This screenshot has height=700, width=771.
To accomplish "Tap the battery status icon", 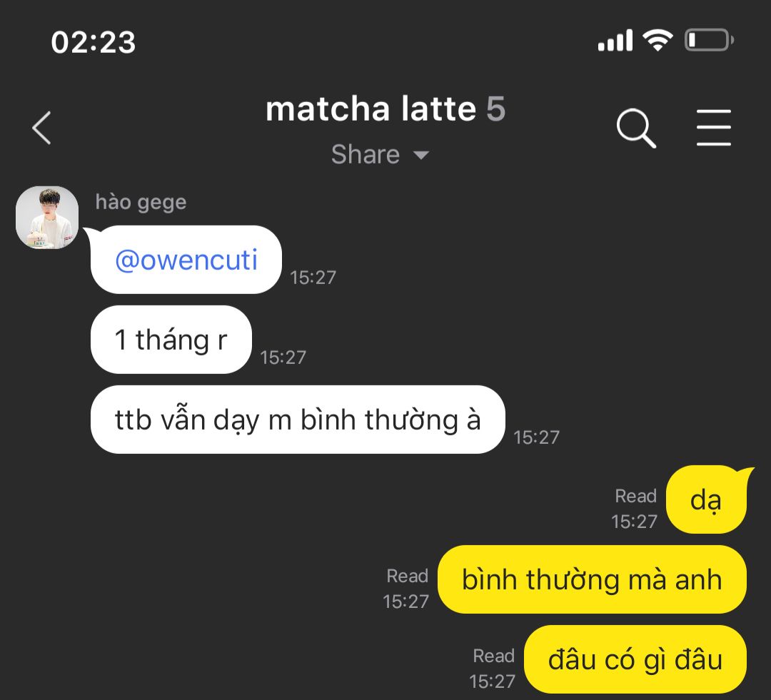I will (709, 40).
